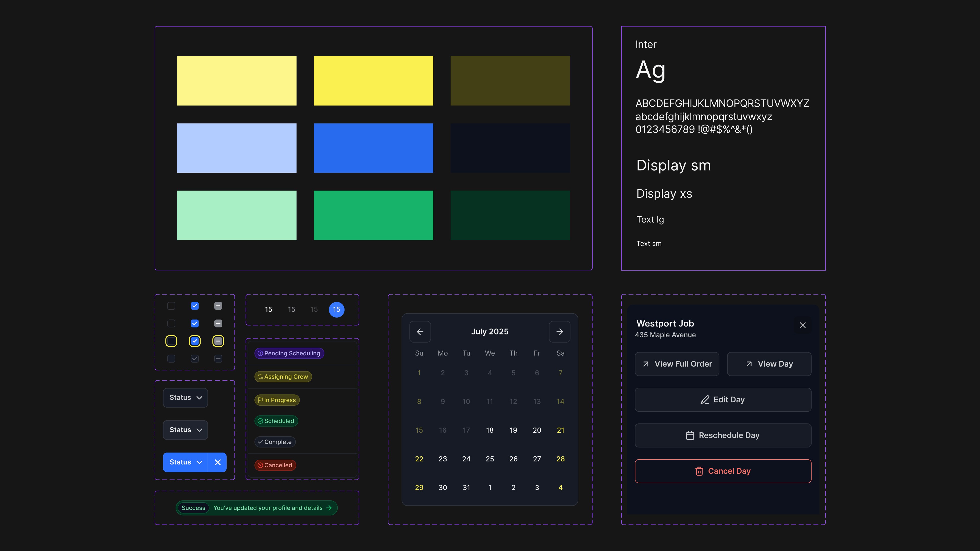Viewport: 980px width, 551px height.
Task: Click the View Full Order button
Action: pyautogui.click(x=677, y=364)
